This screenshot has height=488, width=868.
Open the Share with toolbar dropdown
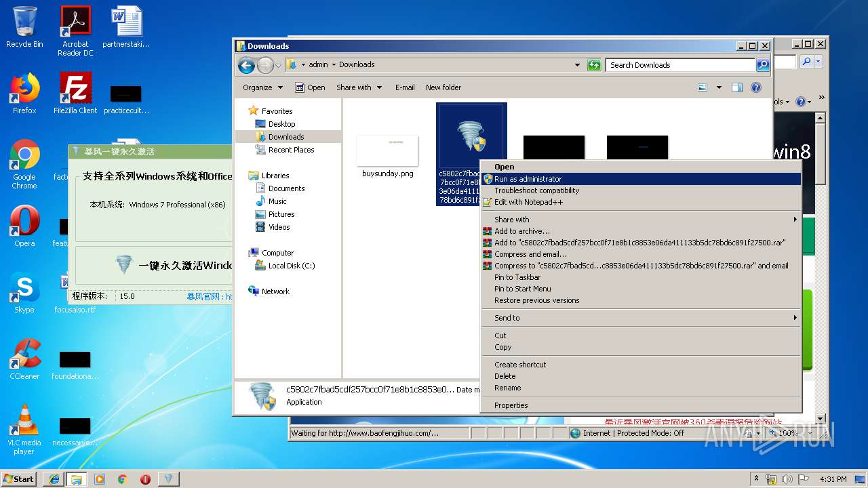coord(359,87)
